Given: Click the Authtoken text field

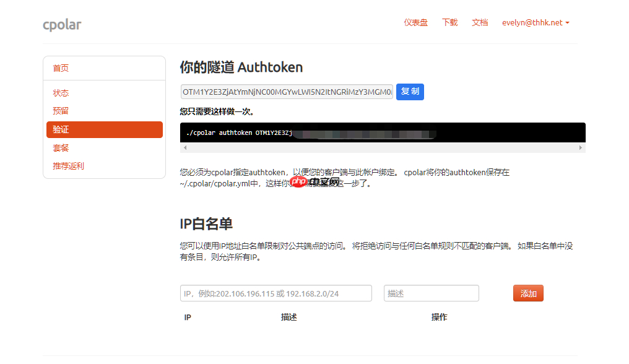Looking at the screenshot, I should 286,91.
